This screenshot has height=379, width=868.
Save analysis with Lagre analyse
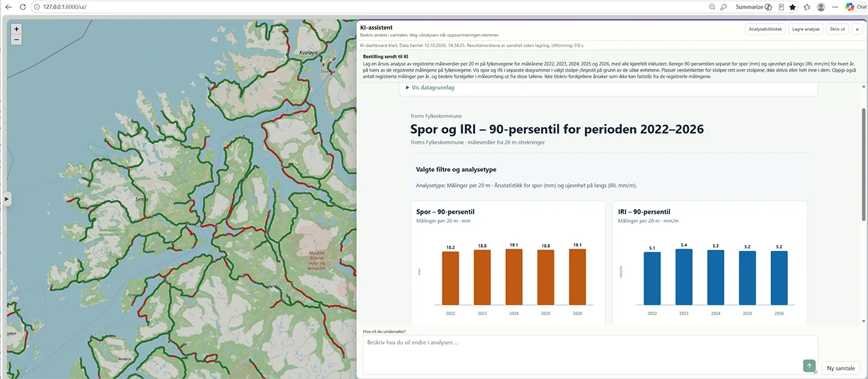tap(806, 30)
